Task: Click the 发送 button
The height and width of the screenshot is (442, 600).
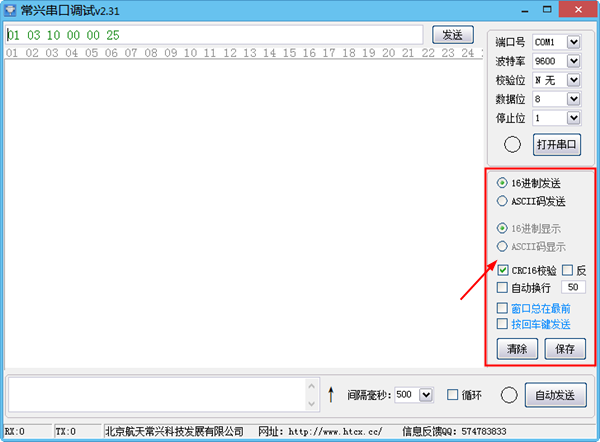Action: (453, 35)
